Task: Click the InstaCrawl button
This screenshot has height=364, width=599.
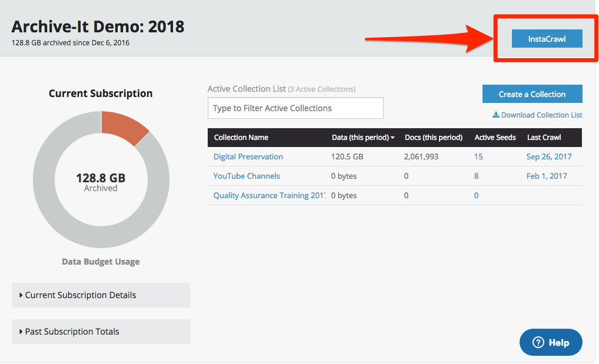Action: click(547, 39)
